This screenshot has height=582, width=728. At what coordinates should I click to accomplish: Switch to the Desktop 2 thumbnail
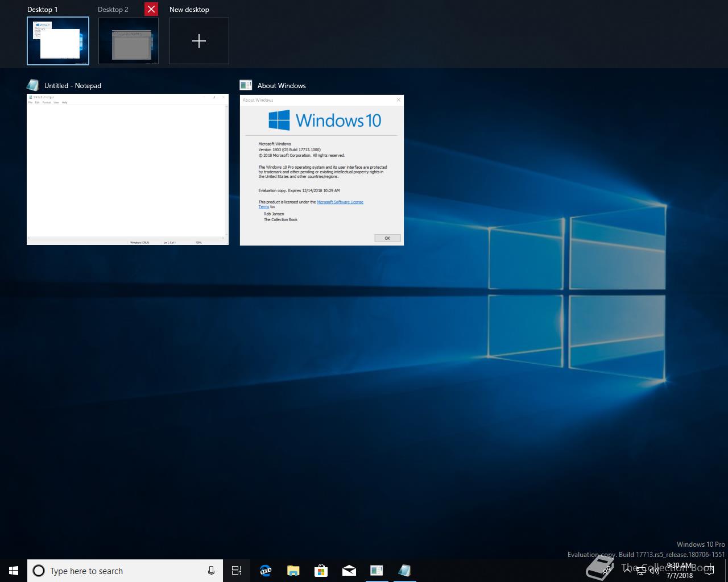click(129, 41)
